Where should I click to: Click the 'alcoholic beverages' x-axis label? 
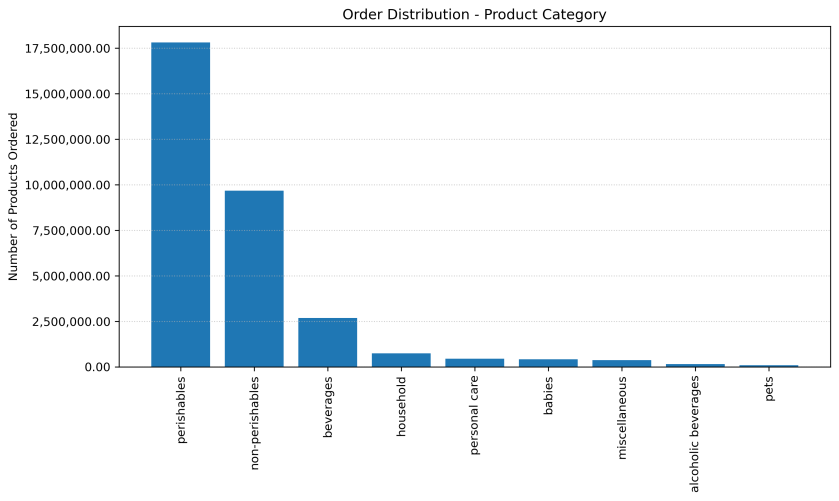coord(695,434)
